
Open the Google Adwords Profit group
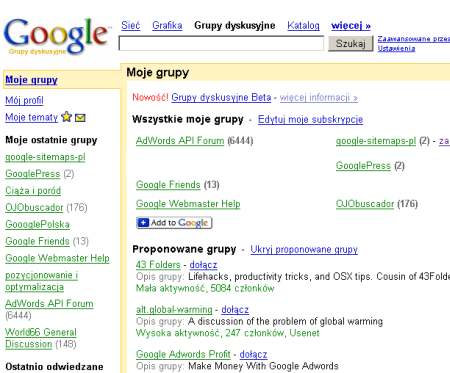183,354
